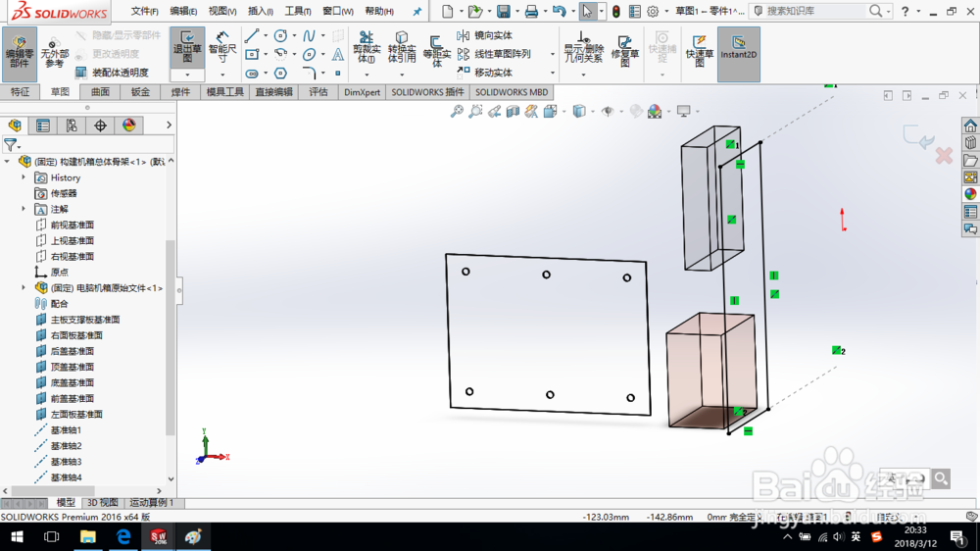The height and width of the screenshot is (551, 980).
Task: Click the Exit Sketch (退出草图) button
Action: click(187, 47)
